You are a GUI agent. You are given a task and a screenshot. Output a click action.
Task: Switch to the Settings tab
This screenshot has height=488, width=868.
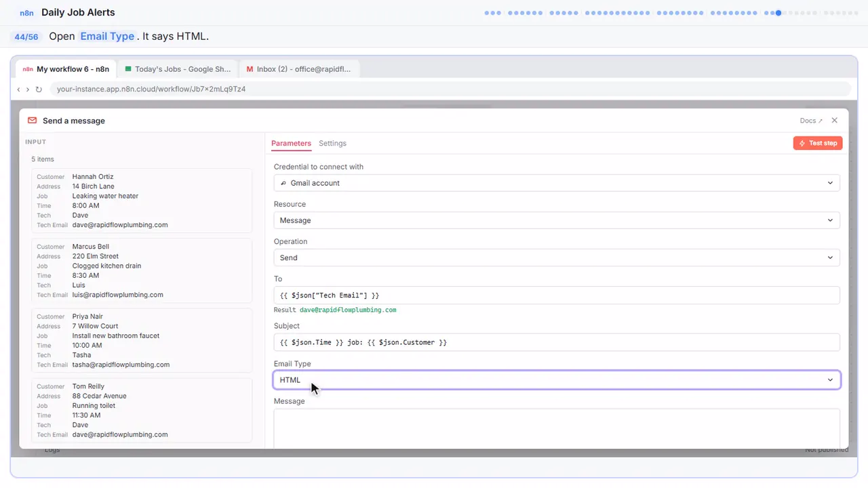click(332, 144)
